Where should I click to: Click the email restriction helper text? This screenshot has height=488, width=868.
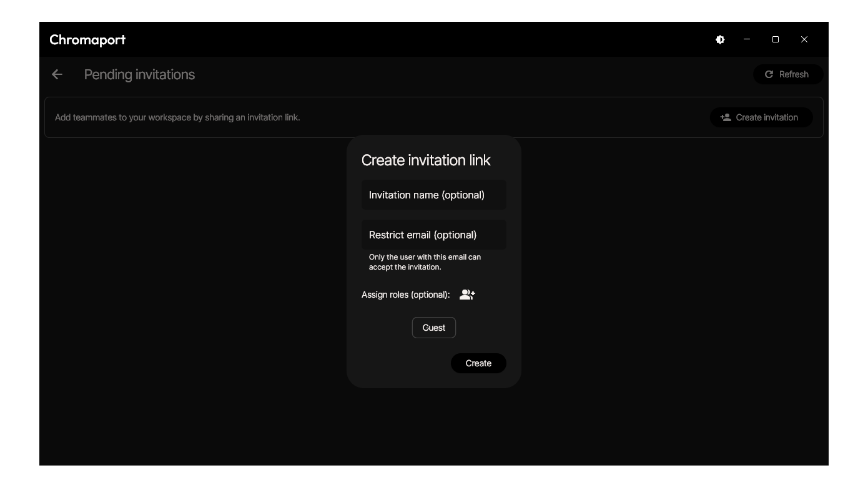point(425,262)
